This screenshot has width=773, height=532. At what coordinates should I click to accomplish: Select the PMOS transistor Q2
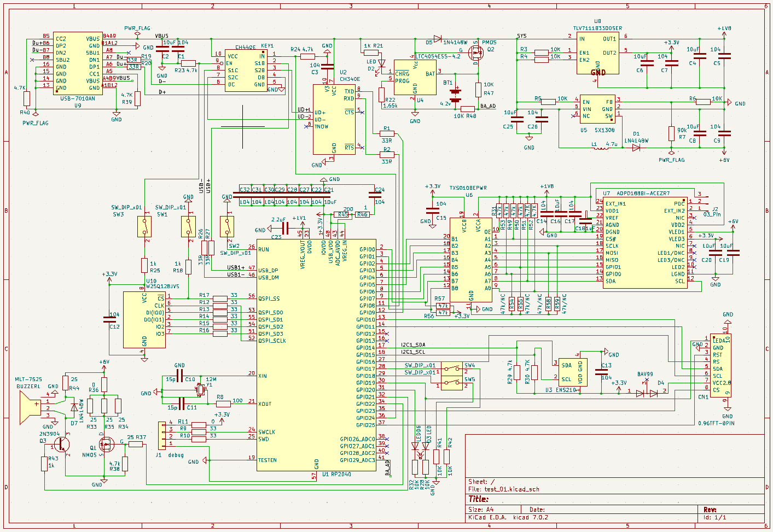[475, 53]
